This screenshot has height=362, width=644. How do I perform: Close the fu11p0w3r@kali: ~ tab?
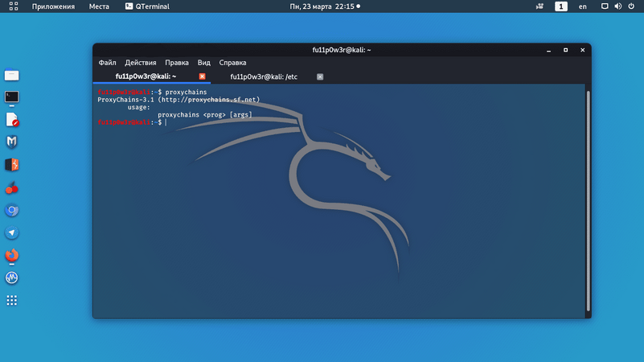[203, 77]
